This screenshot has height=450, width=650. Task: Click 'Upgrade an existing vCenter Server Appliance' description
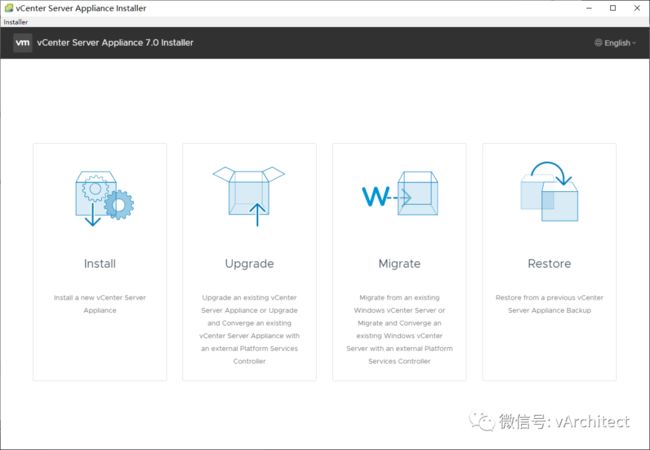click(x=249, y=329)
